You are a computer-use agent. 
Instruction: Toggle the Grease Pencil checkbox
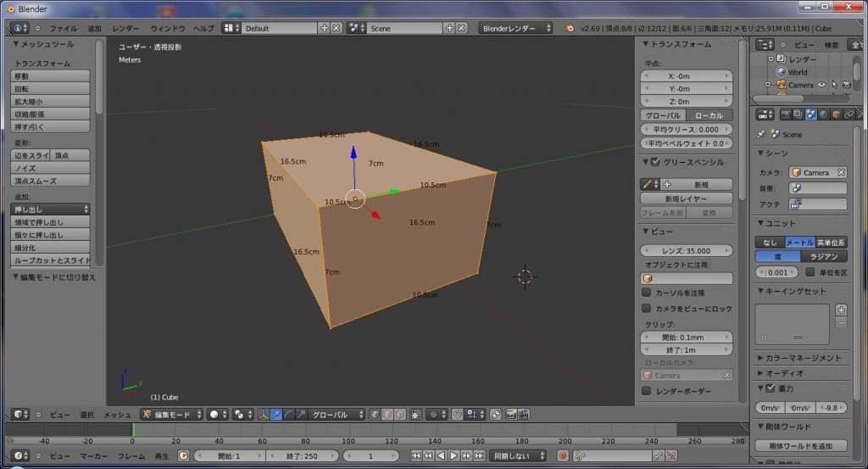655,162
